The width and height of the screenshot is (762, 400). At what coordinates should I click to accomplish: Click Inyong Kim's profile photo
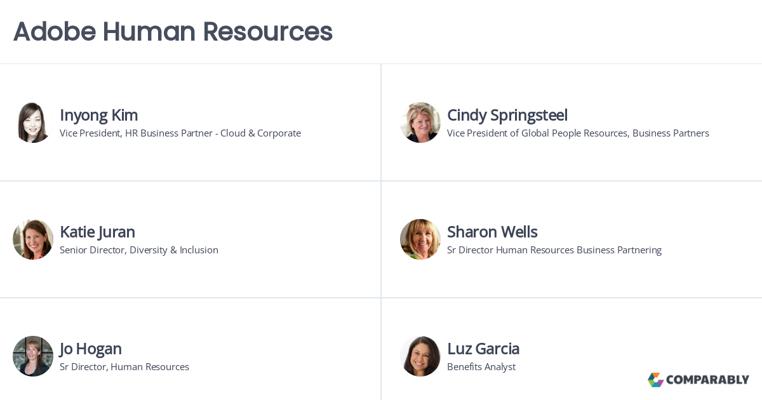[33, 122]
